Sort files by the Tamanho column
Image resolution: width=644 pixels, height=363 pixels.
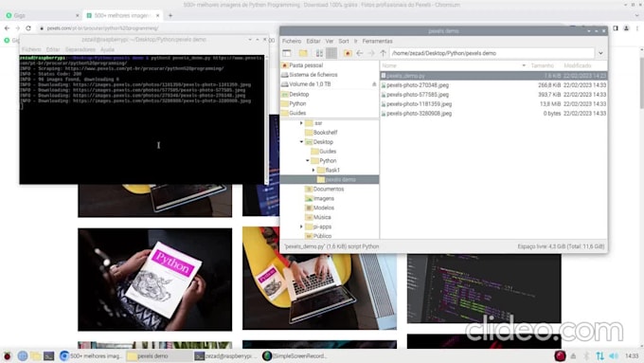(x=542, y=65)
